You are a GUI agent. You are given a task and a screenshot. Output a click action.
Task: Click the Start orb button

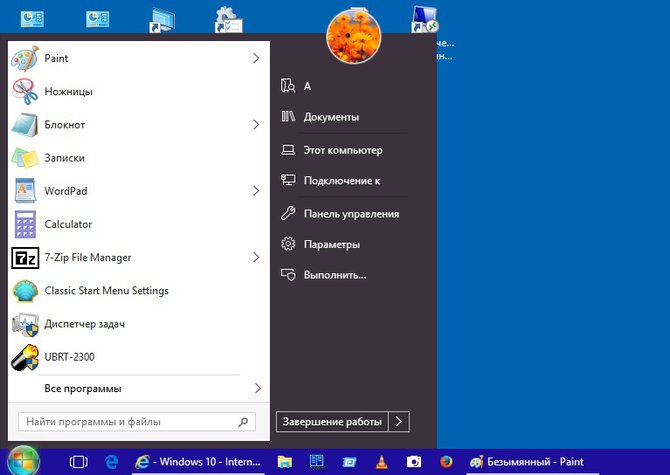pos(24,461)
